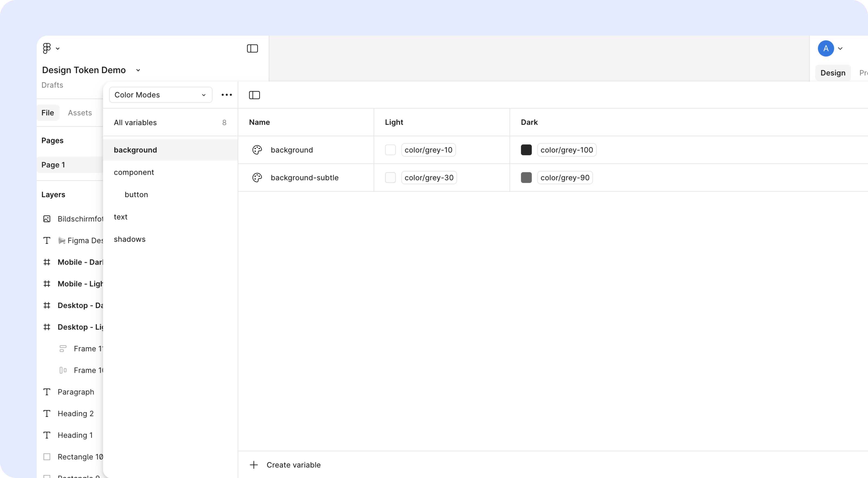This screenshot has height=478, width=868.
Task: Select the frame icon of Mobile - Dark
Action: tap(47, 262)
